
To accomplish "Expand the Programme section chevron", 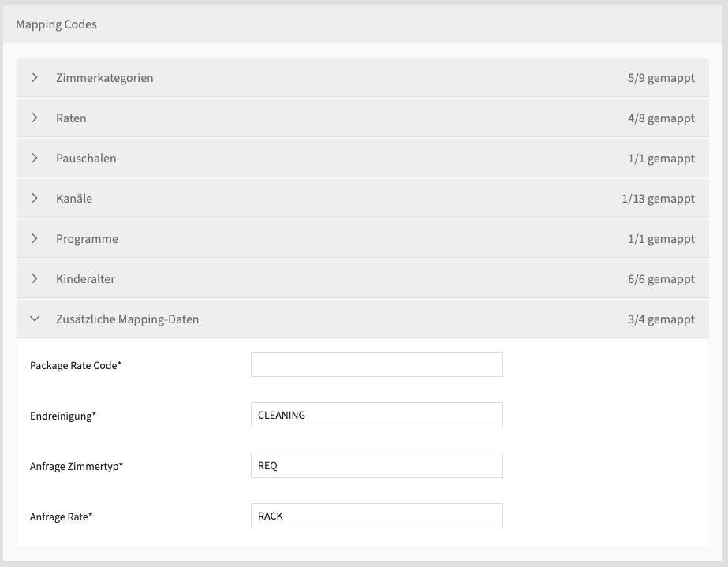I will tap(35, 239).
